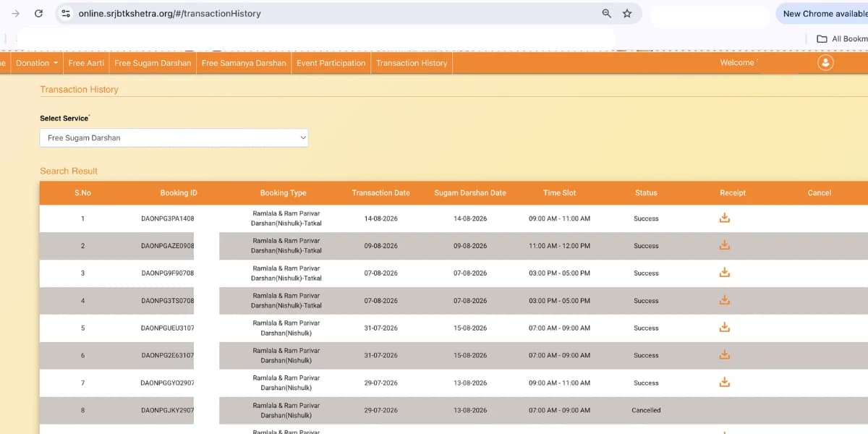Expand the Donation dropdown menu
868x434 pixels.
tap(37, 63)
